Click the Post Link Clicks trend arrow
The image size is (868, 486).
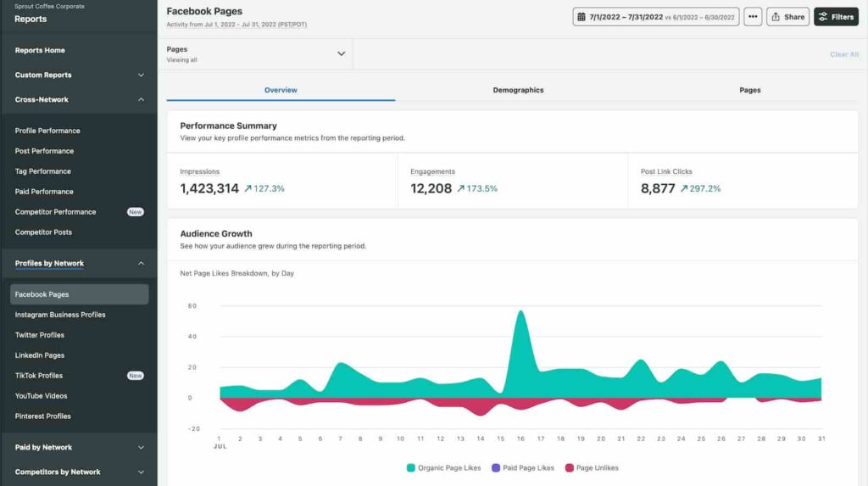[x=684, y=188]
